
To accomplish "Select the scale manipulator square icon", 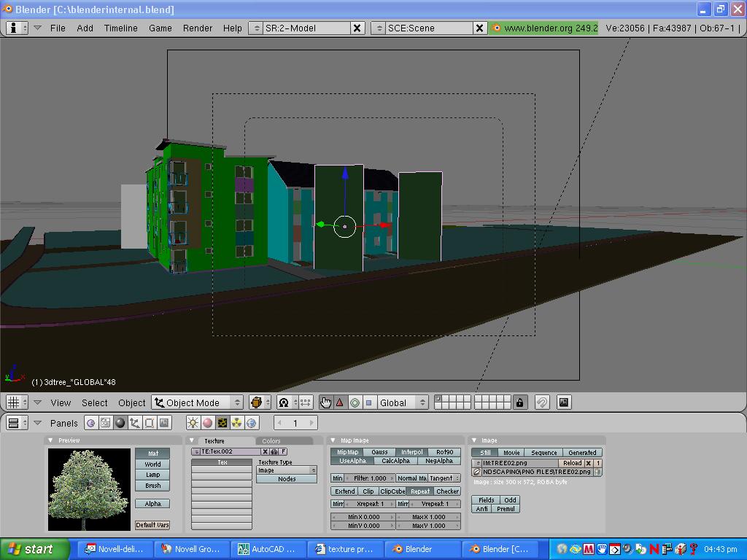I will [368, 402].
